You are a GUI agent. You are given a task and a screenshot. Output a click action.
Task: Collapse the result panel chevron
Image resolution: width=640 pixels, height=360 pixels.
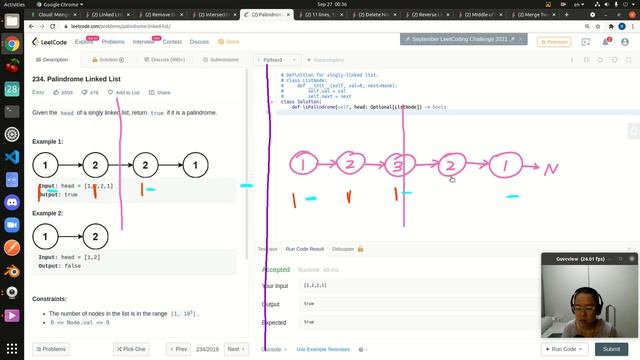click(629, 249)
